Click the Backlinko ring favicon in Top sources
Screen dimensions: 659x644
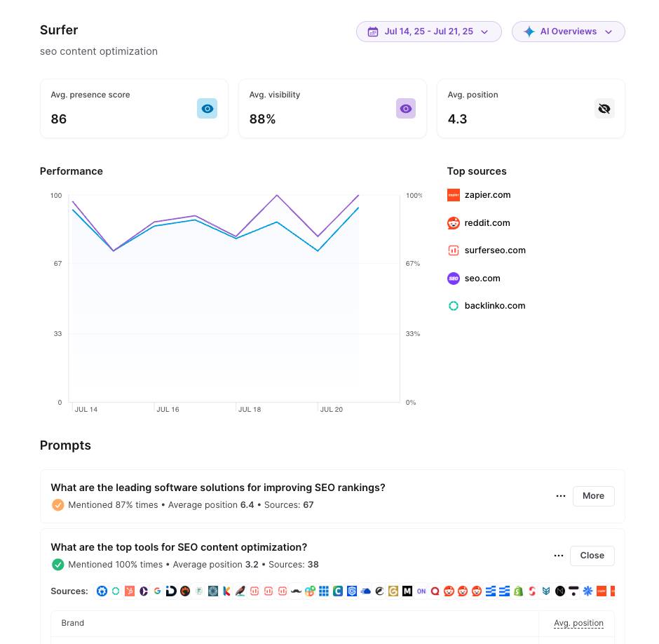[x=454, y=306]
